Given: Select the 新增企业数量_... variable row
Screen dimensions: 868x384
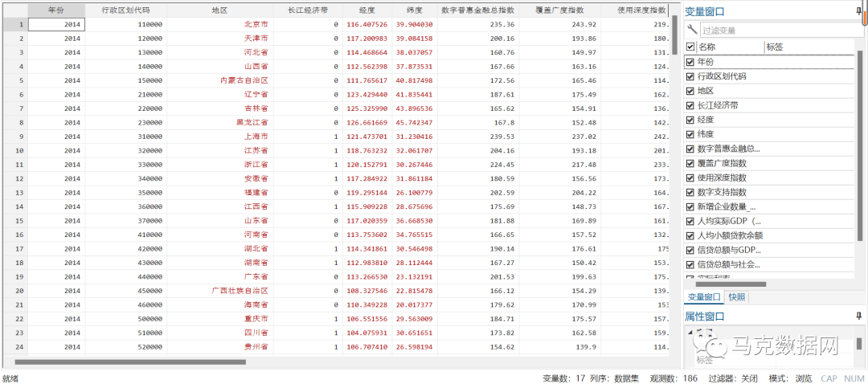Looking at the screenshot, I should pyautogui.click(x=769, y=206).
